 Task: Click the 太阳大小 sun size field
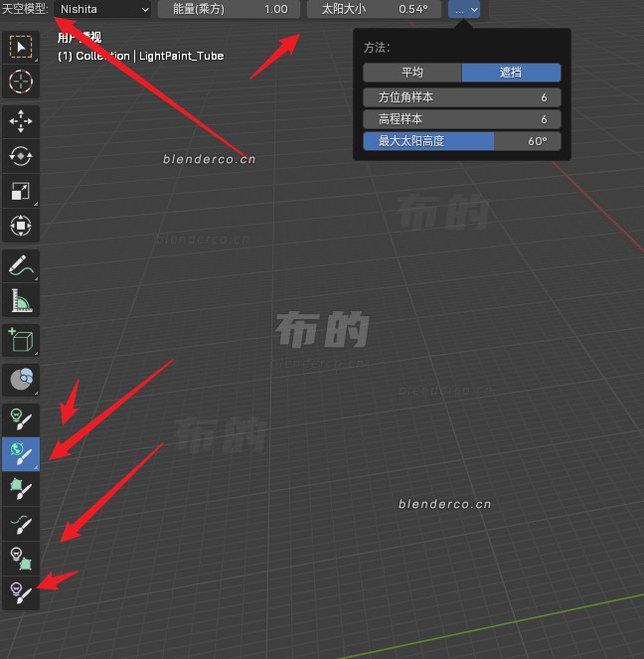(374, 9)
